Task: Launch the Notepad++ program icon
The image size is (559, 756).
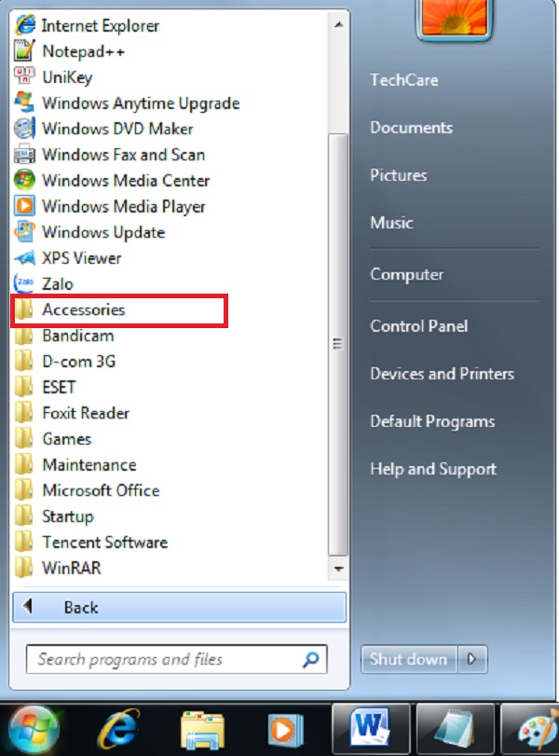Action: [25, 51]
